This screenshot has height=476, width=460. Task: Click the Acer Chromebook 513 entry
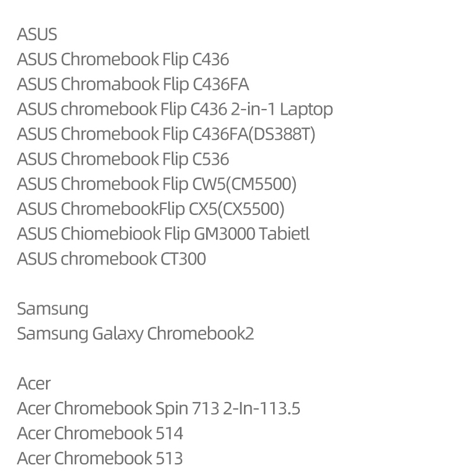coord(100,459)
